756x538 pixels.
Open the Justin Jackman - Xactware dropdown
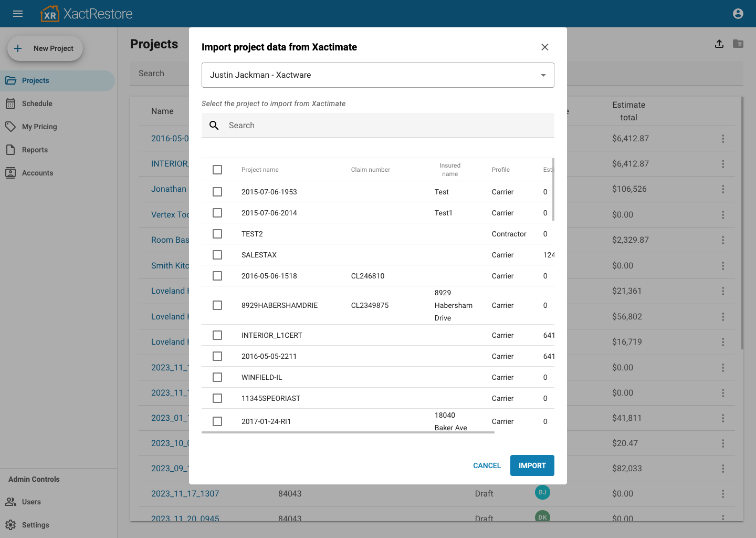[378, 75]
